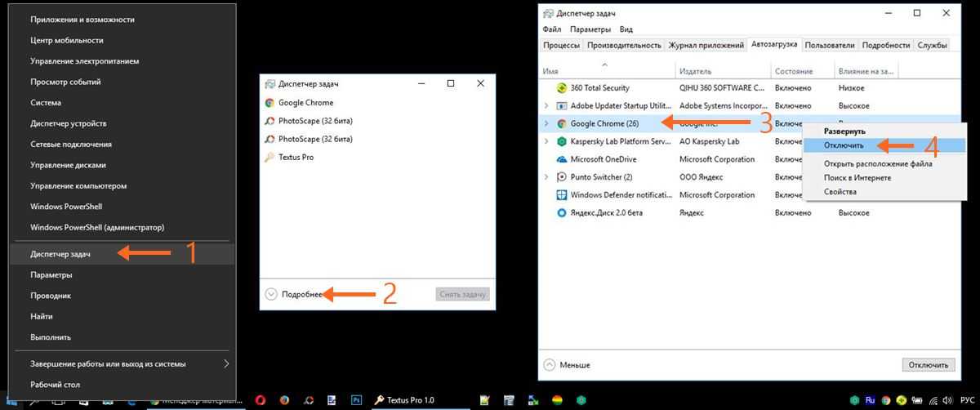Viewport: 980px width, 410px height.
Task: Open Диспетчер задач from the Win+X menu
Action: pos(60,254)
